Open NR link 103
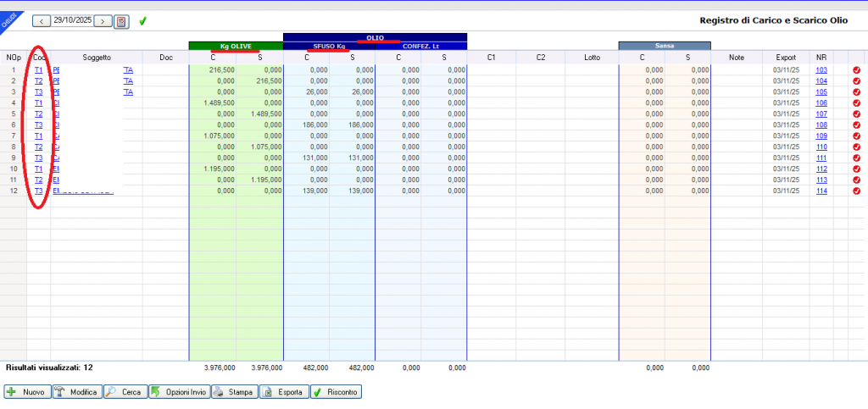 tap(821, 70)
